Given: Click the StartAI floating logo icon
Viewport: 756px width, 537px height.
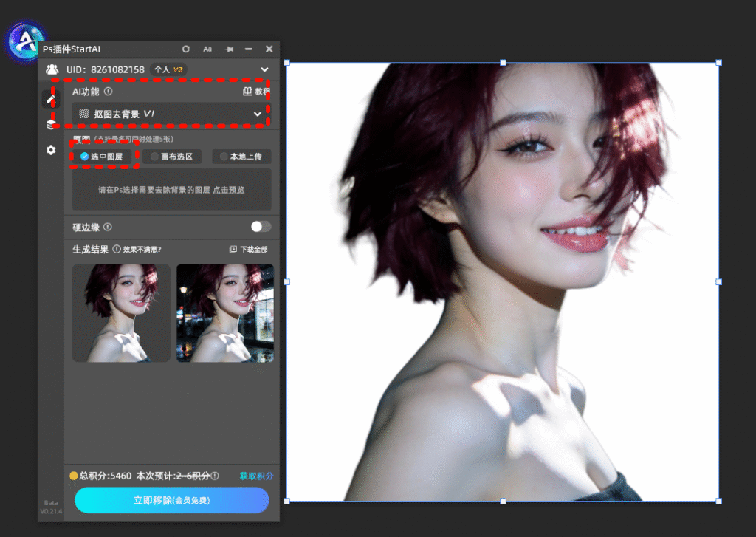Looking at the screenshot, I should 25,41.
